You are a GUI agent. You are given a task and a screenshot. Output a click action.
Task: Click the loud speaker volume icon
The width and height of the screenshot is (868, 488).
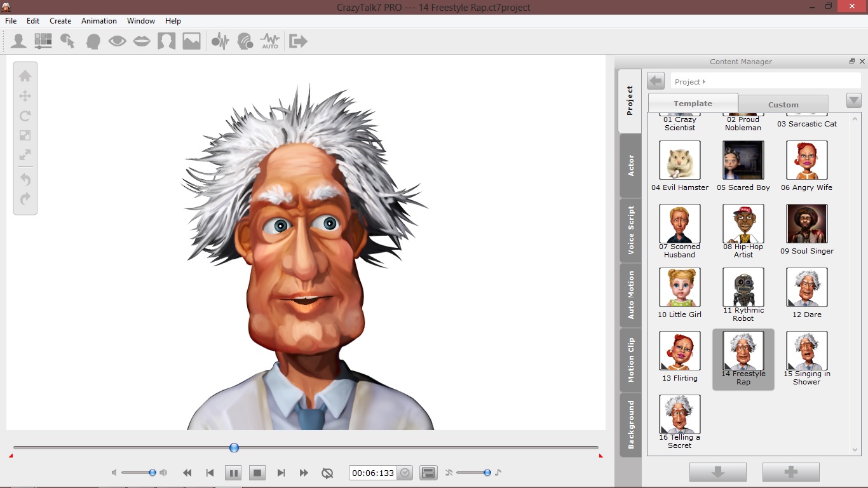(x=163, y=473)
